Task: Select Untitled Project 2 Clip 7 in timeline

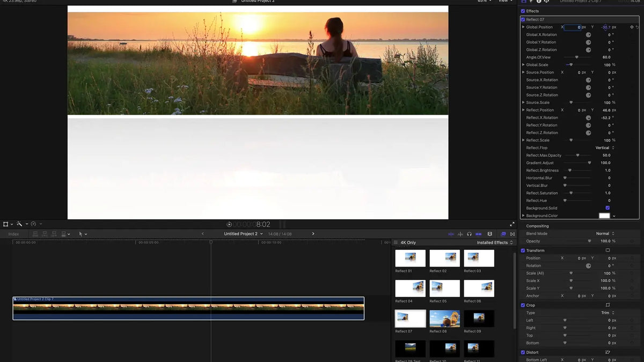Action: [188, 308]
